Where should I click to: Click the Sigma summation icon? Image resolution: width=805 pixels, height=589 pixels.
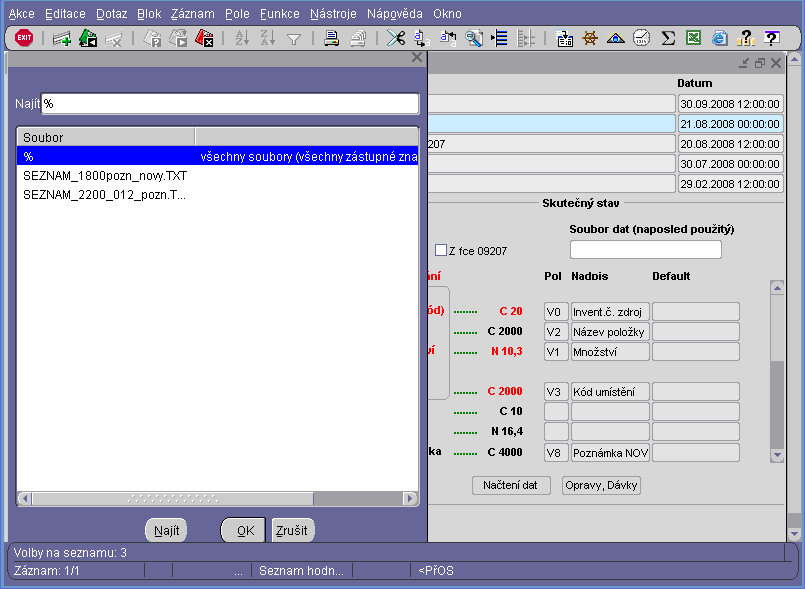[x=668, y=38]
